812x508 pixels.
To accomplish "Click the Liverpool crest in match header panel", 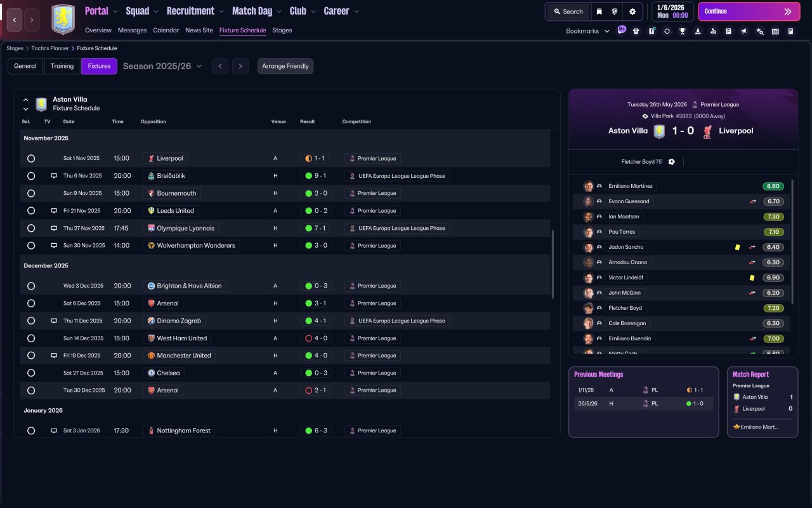I will [x=707, y=131].
